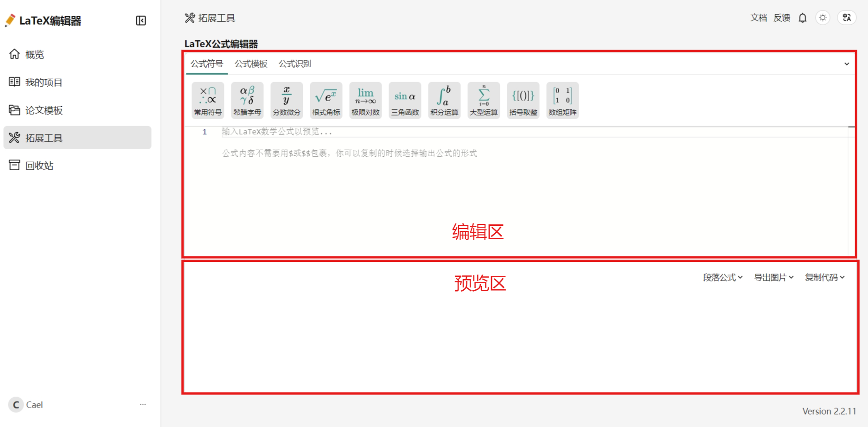The height and width of the screenshot is (427, 868).
Task: Open the 导出图片 export image dropdown
Action: point(773,277)
